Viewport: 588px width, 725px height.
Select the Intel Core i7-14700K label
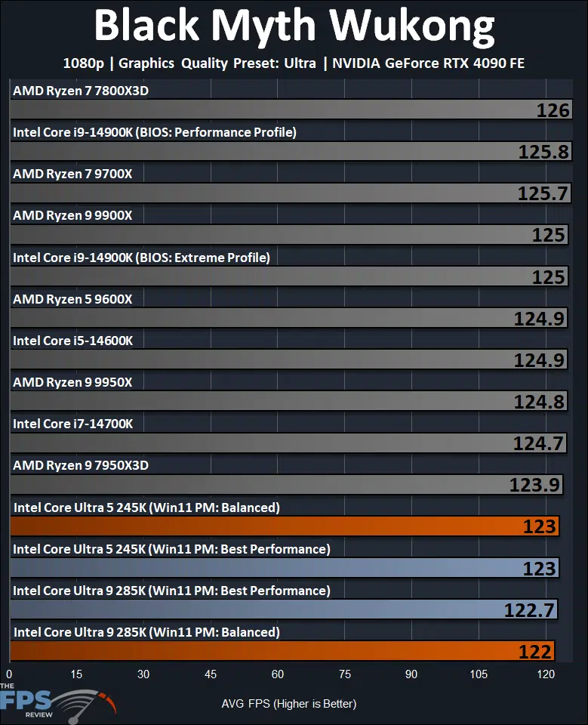[x=73, y=424]
